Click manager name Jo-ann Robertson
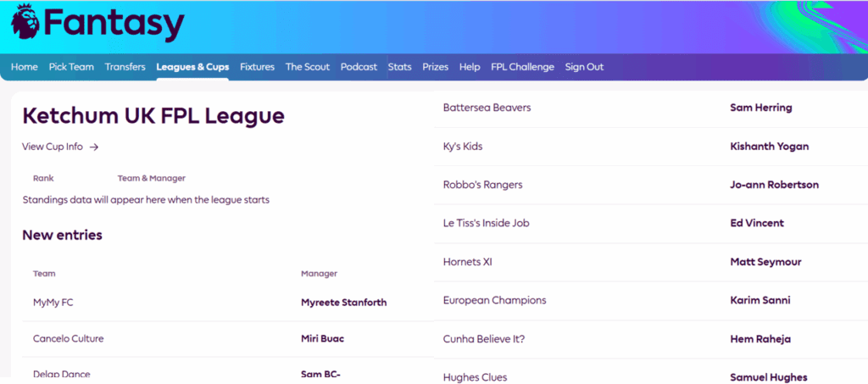Viewport: 868px width, 384px height. [775, 185]
